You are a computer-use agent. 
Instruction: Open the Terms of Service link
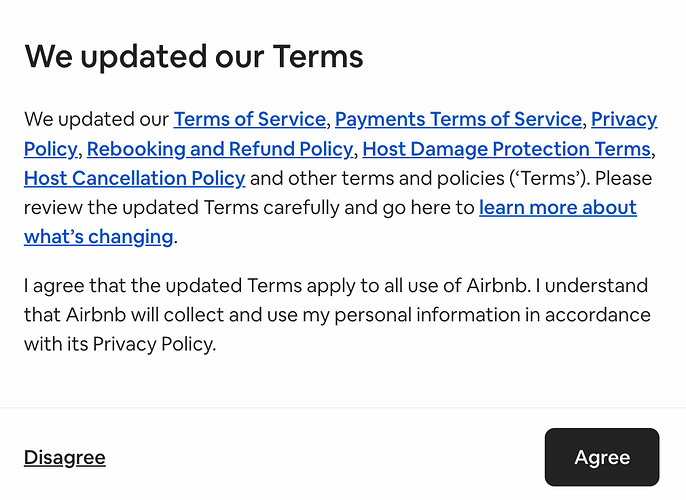(x=250, y=119)
